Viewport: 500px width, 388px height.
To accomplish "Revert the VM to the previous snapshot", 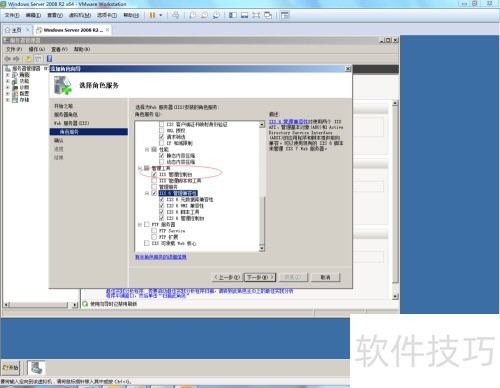I will click(x=204, y=15).
